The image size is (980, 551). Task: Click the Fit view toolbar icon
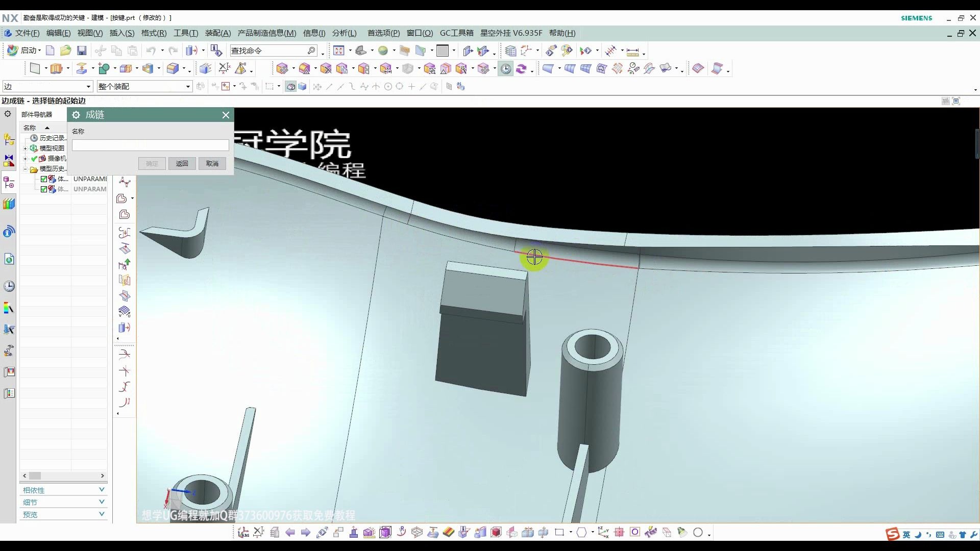(339, 51)
